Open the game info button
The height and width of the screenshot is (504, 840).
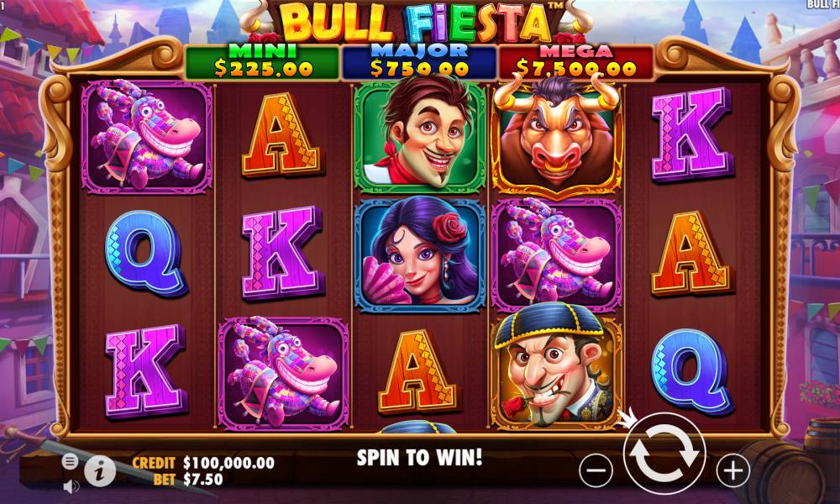[100, 471]
